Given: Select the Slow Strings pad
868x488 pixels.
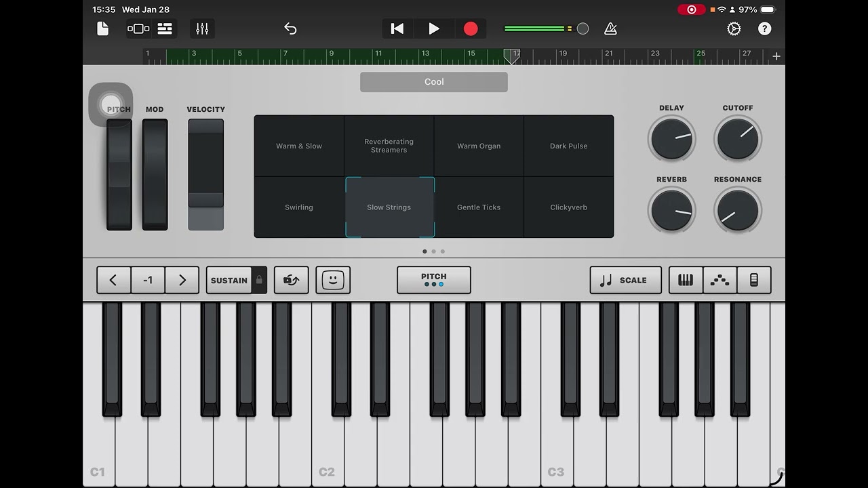Looking at the screenshot, I should tap(389, 207).
